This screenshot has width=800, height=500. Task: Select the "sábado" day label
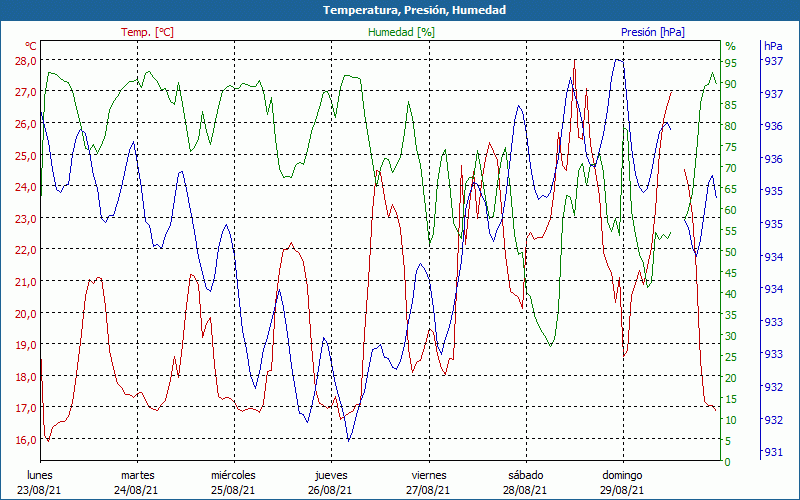526,476
